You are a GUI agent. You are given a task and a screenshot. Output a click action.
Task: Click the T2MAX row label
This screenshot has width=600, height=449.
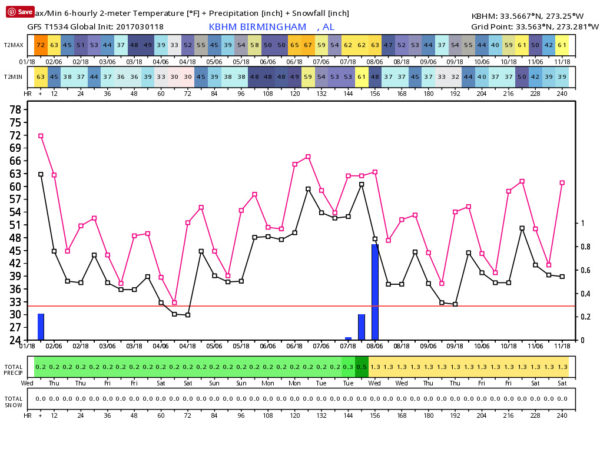pos(15,46)
